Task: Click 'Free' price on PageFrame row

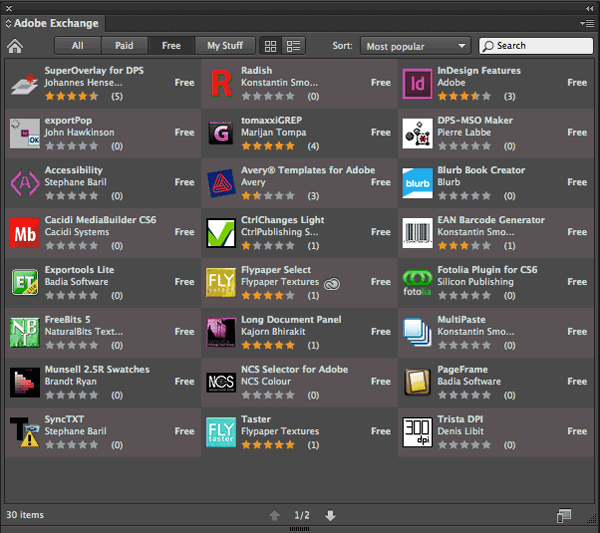Action: [x=577, y=381]
